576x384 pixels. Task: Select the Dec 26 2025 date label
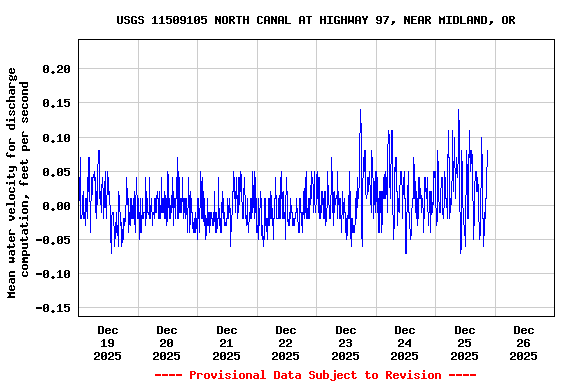[523, 343]
